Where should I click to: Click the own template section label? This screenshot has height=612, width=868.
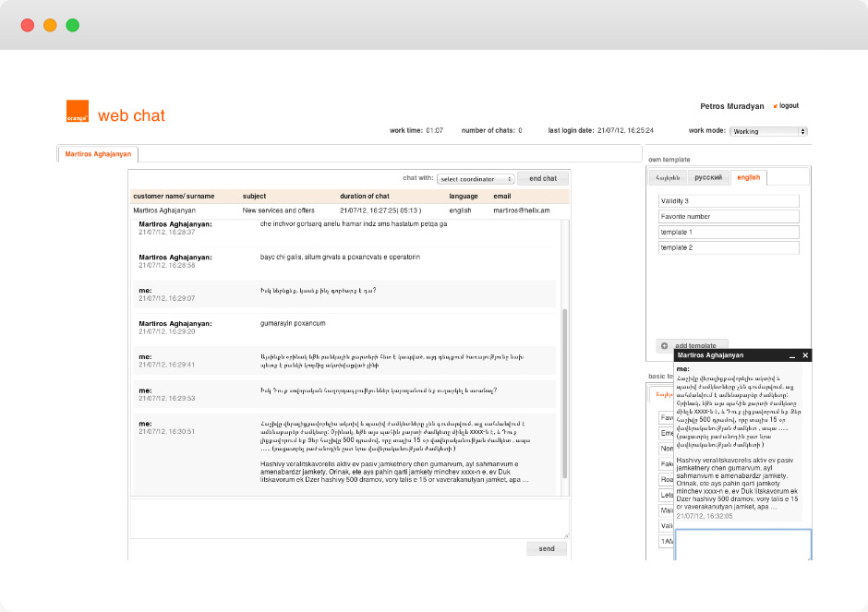point(669,160)
